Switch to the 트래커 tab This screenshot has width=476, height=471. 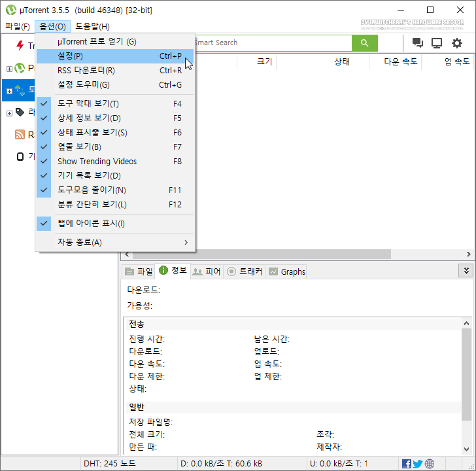245,271
